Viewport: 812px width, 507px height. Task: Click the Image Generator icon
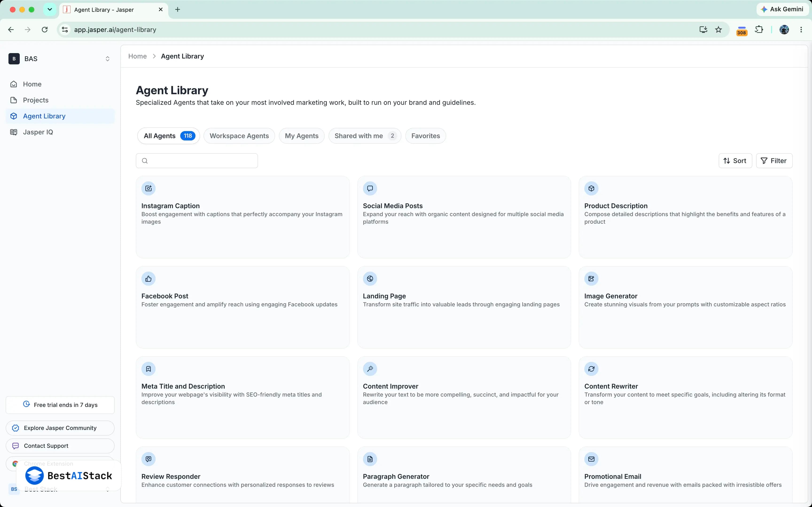point(591,279)
